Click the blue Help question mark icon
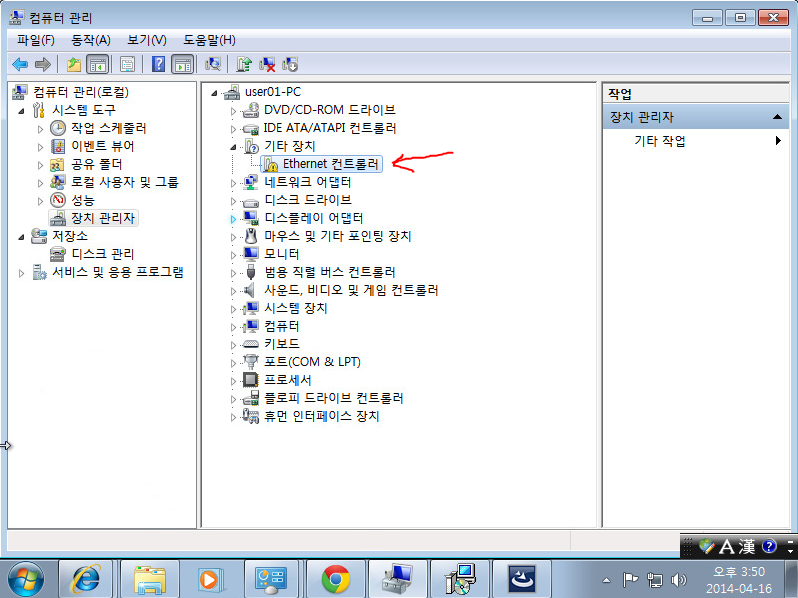 pos(158,65)
